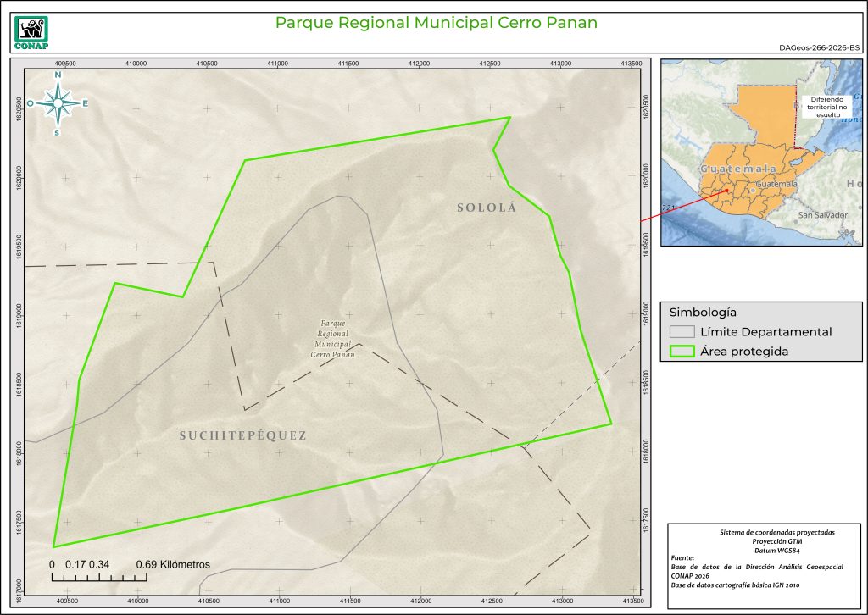Click the San Salvador label on inset map
Viewport: 868px width, 615px height.
(x=821, y=215)
